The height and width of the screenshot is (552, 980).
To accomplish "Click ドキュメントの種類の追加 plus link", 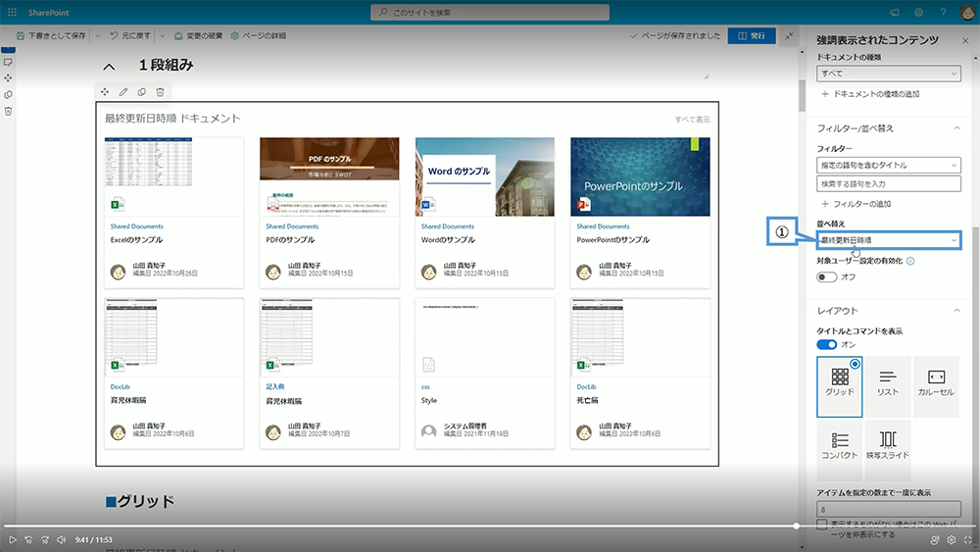I will [x=870, y=94].
